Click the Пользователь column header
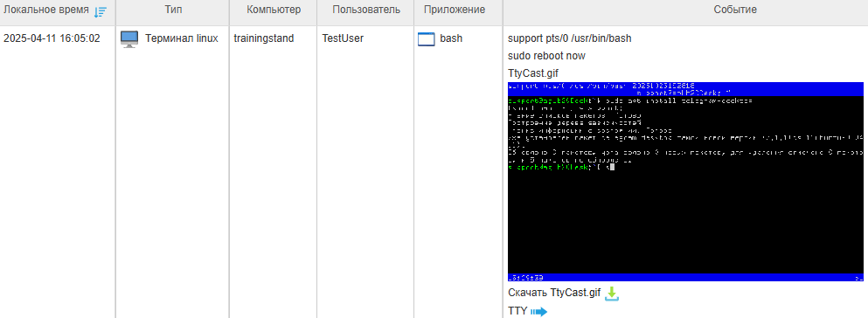The width and height of the screenshot is (868, 318). coord(366,10)
